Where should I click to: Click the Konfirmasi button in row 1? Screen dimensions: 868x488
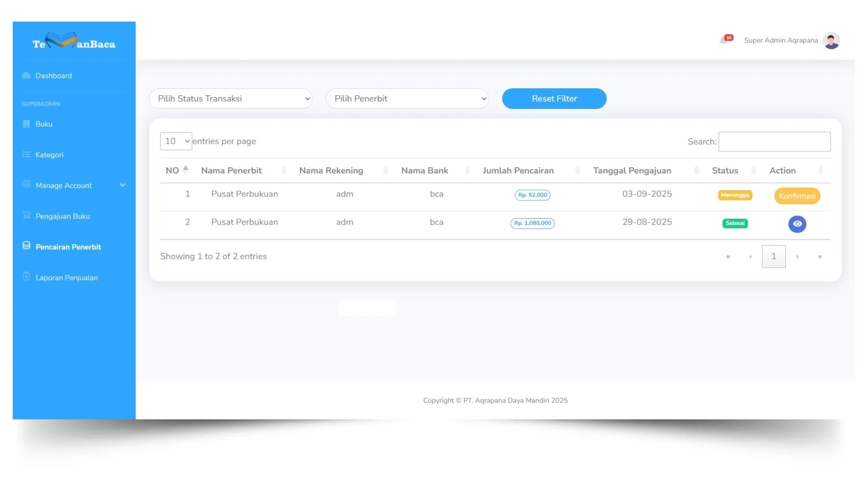click(x=797, y=196)
